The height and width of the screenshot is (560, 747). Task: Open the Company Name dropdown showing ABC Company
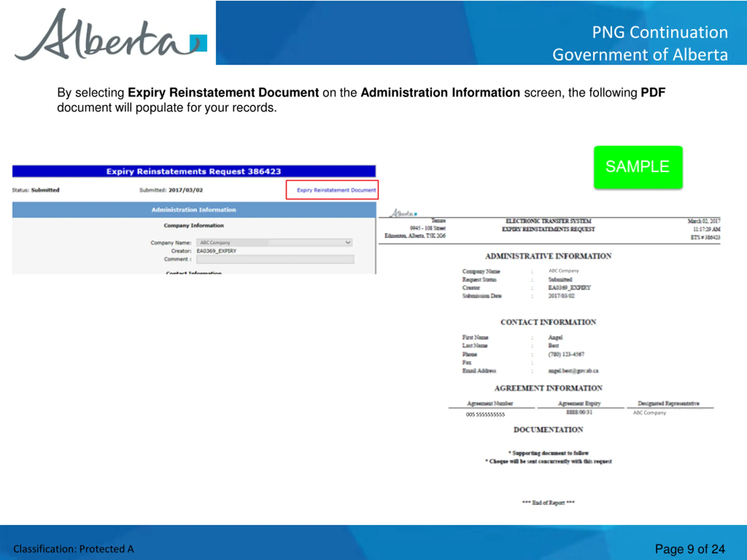(x=275, y=242)
